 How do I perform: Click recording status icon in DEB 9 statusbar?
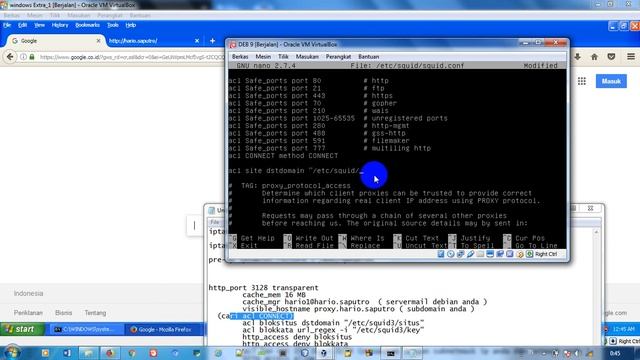tap(500, 254)
